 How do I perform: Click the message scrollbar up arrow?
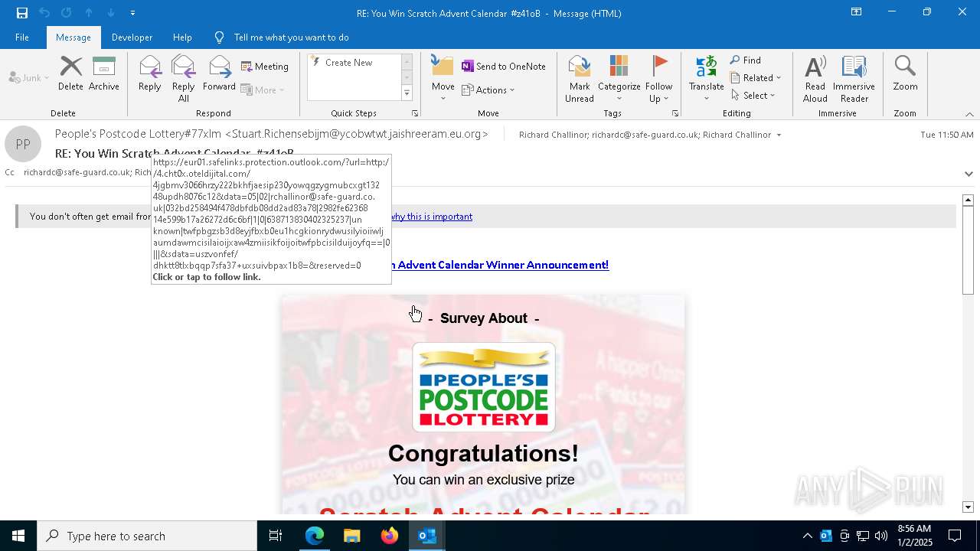click(968, 200)
